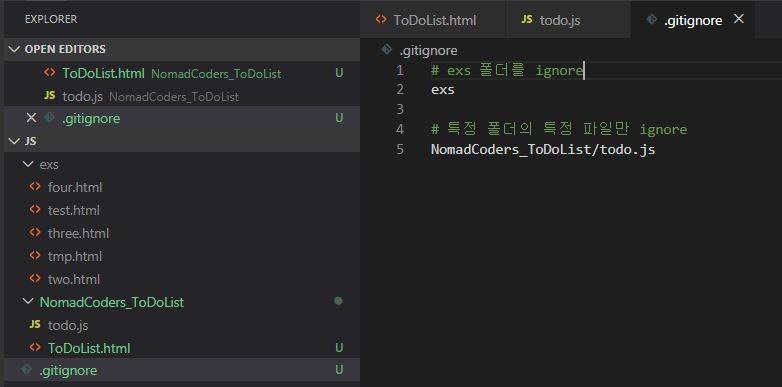
Task: Click the U badge of .gitignore in the tree
Action: pos(339,370)
